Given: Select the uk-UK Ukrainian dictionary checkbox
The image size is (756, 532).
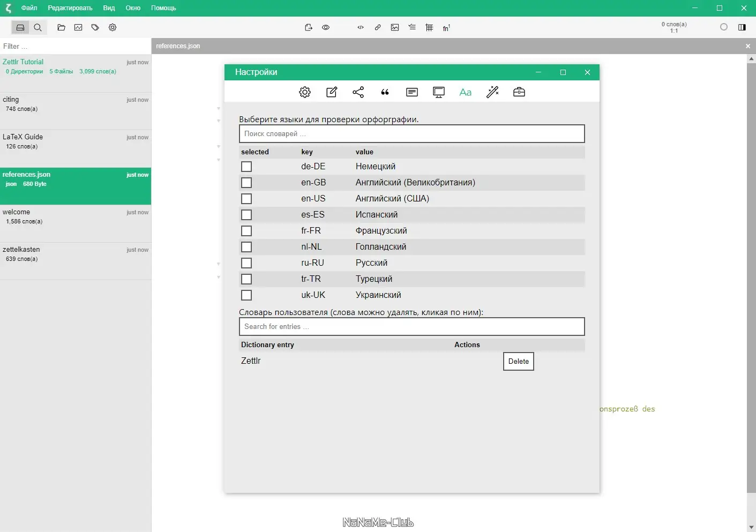Looking at the screenshot, I should [246, 295].
